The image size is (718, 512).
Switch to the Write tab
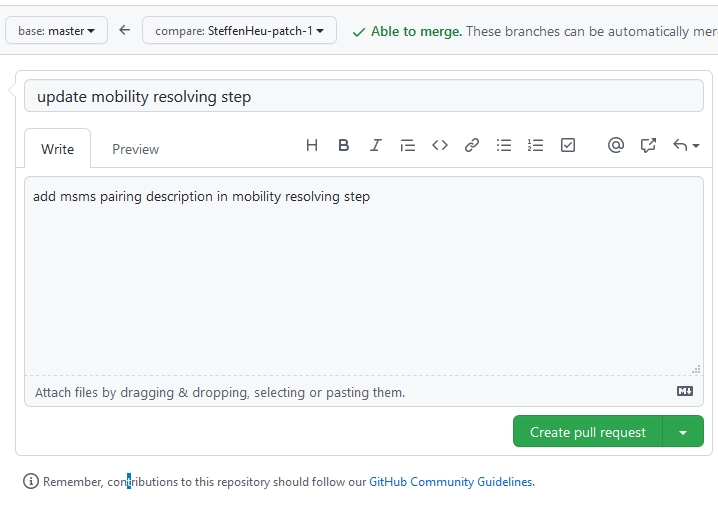tap(57, 149)
